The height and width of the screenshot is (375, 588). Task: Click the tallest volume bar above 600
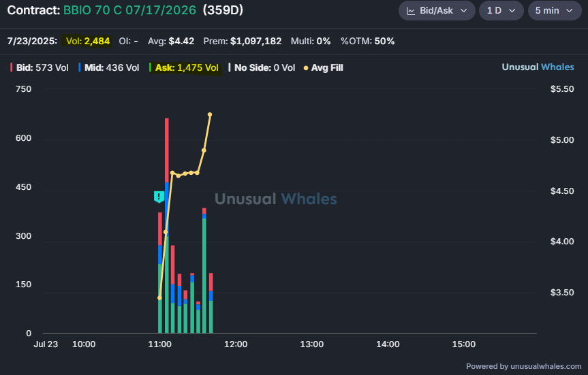coord(166,225)
